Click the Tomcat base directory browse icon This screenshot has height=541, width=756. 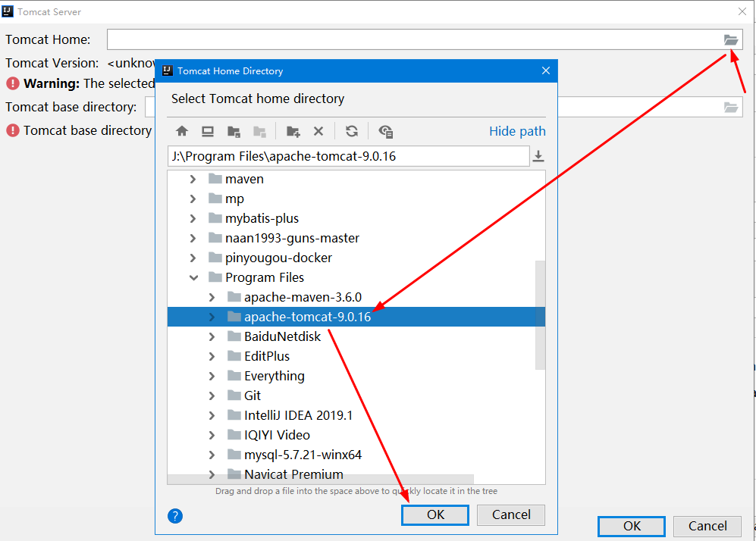731,107
